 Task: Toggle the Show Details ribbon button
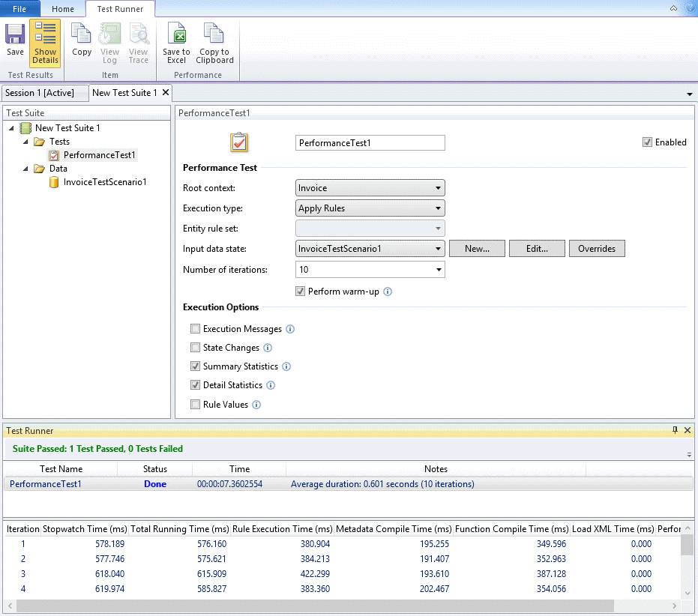pos(45,43)
